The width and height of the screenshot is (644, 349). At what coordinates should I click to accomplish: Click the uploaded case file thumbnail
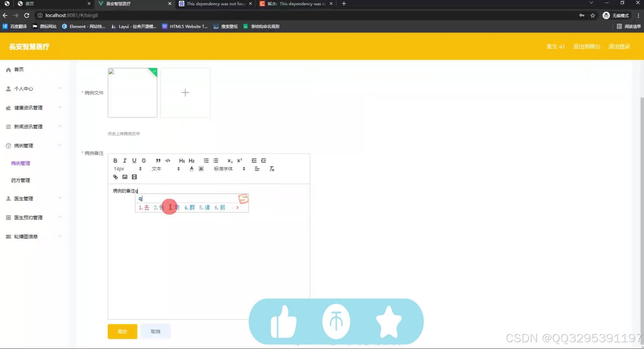click(133, 93)
